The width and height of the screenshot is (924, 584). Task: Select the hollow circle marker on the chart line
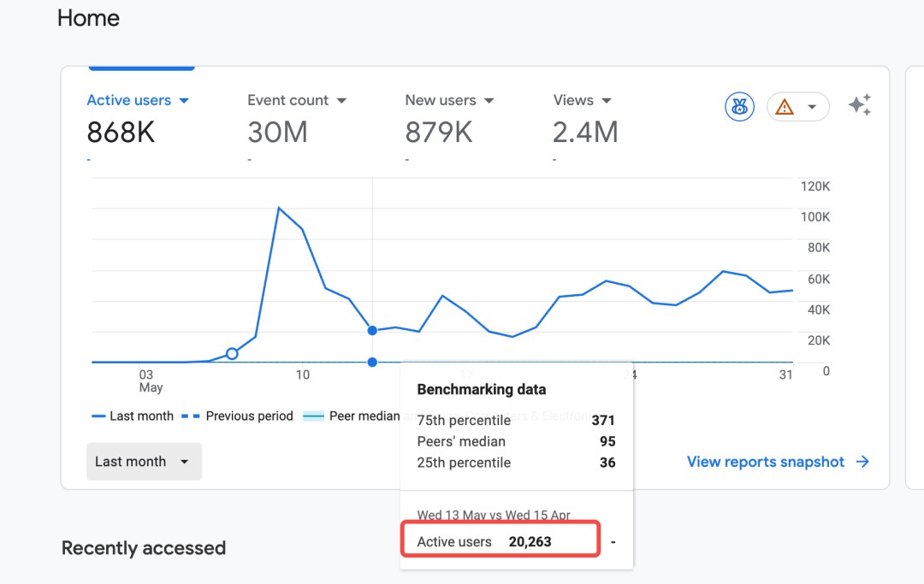coord(232,354)
